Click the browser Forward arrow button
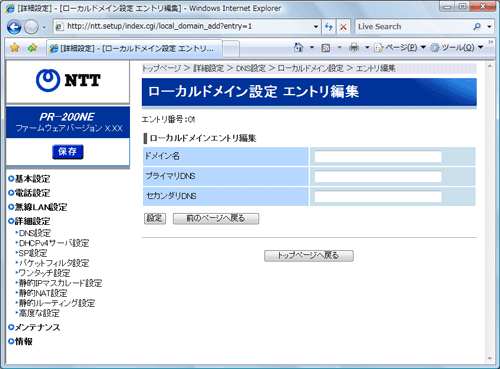Image resolution: width=500 pixels, height=369 pixels. [31, 27]
